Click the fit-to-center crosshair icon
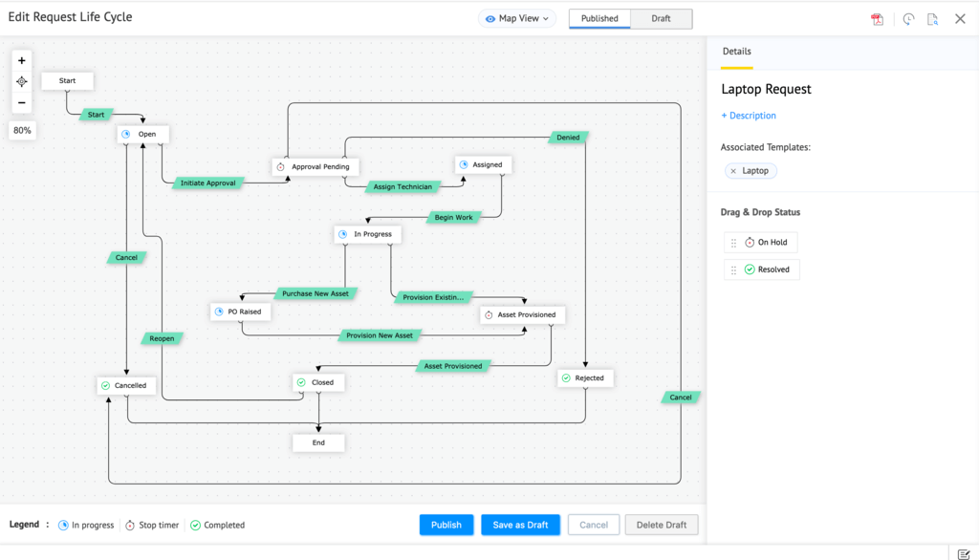 pyautogui.click(x=22, y=82)
